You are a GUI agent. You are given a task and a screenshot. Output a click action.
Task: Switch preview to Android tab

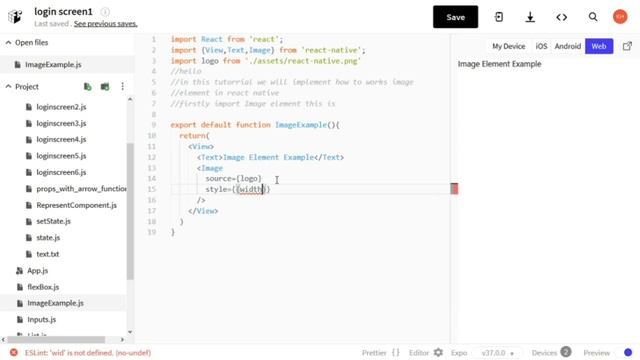coord(567,46)
